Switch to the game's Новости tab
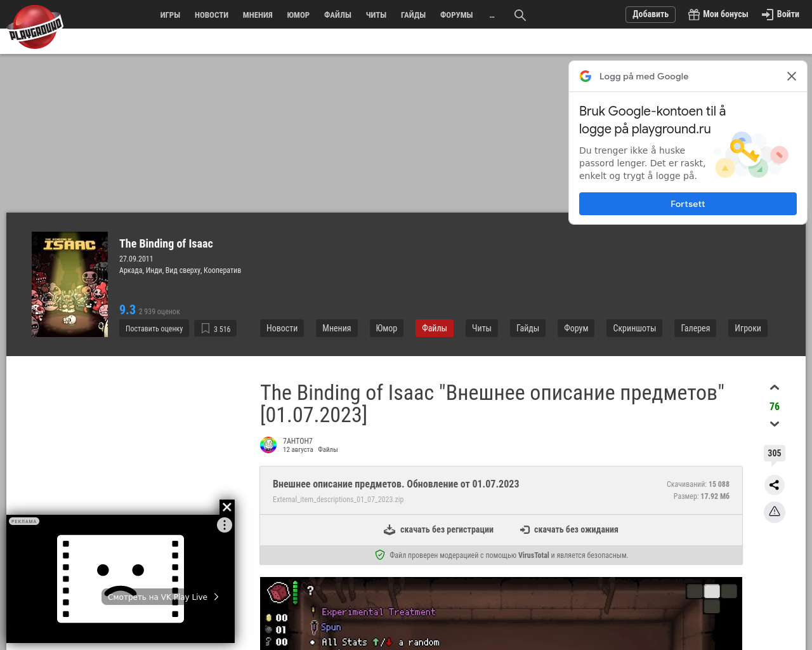Viewport: 812px width, 650px height. (282, 328)
